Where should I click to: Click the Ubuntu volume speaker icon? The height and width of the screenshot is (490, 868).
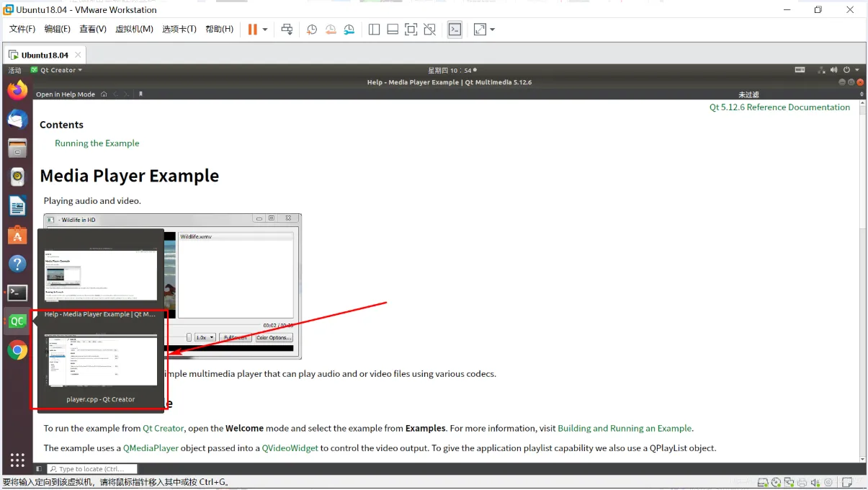[833, 70]
